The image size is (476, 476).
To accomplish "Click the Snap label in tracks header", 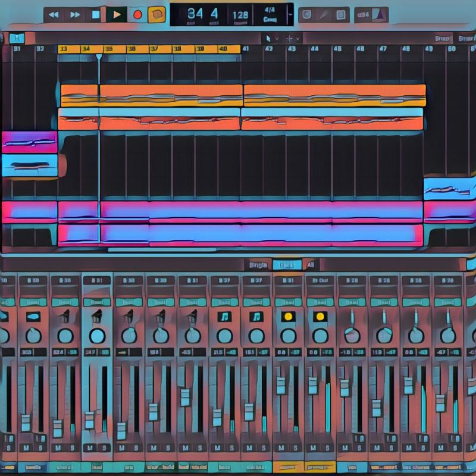I will pyautogui.click(x=441, y=39).
